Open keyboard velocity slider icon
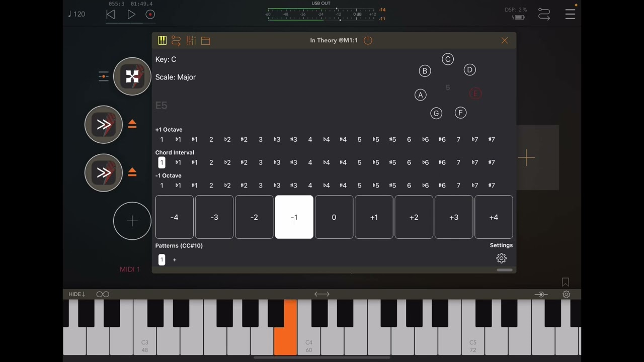 coord(541,294)
